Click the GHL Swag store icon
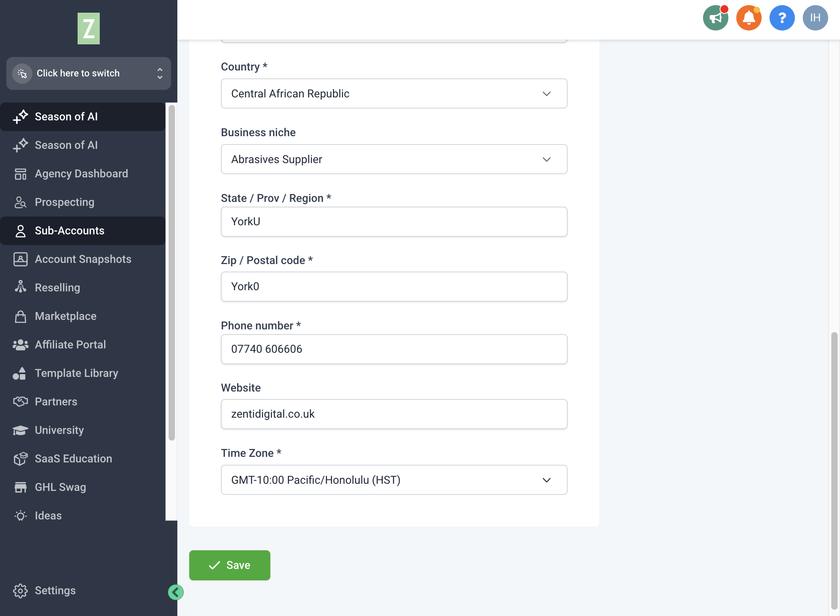 pos(20,487)
